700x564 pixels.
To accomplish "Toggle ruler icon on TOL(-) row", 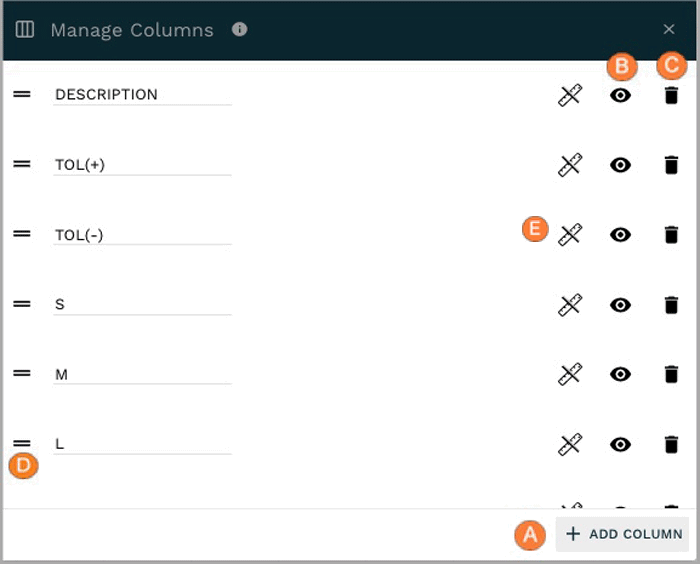I will (x=570, y=234).
